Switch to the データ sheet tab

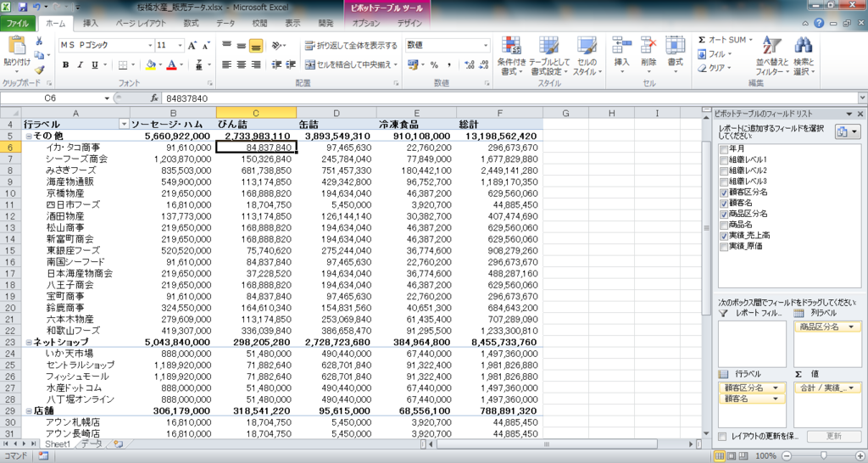tap(92, 443)
